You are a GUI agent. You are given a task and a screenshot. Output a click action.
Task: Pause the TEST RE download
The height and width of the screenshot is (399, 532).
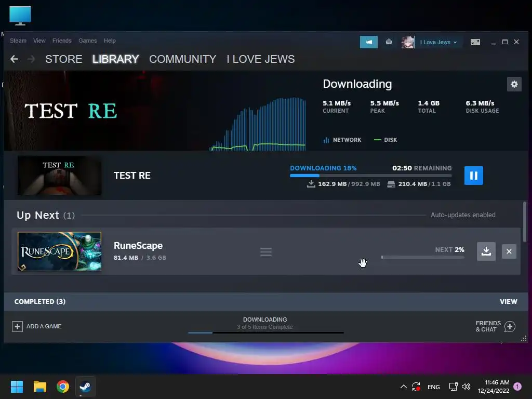(473, 176)
